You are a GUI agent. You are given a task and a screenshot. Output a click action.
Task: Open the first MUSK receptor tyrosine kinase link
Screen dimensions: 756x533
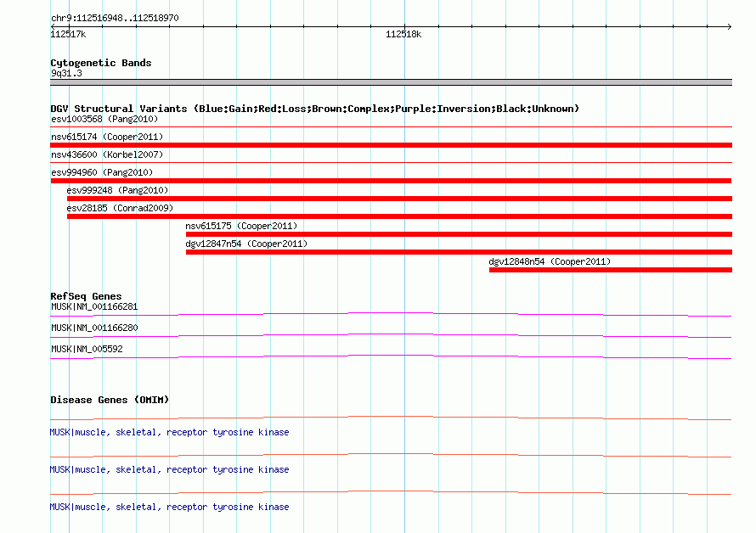click(169, 432)
